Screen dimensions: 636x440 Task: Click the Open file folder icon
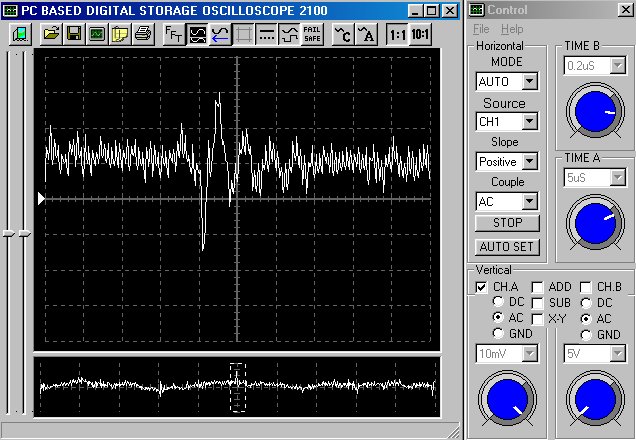coord(52,33)
